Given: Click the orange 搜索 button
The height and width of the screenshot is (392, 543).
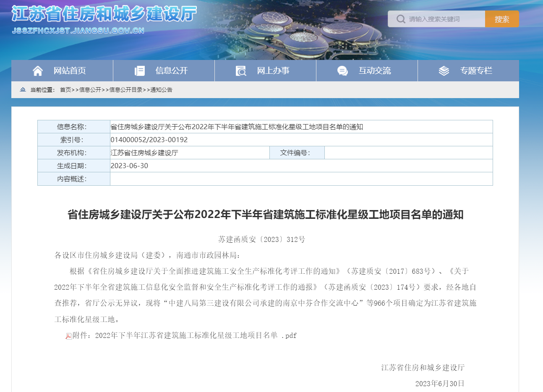Looking at the screenshot, I should click(x=502, y=19).
